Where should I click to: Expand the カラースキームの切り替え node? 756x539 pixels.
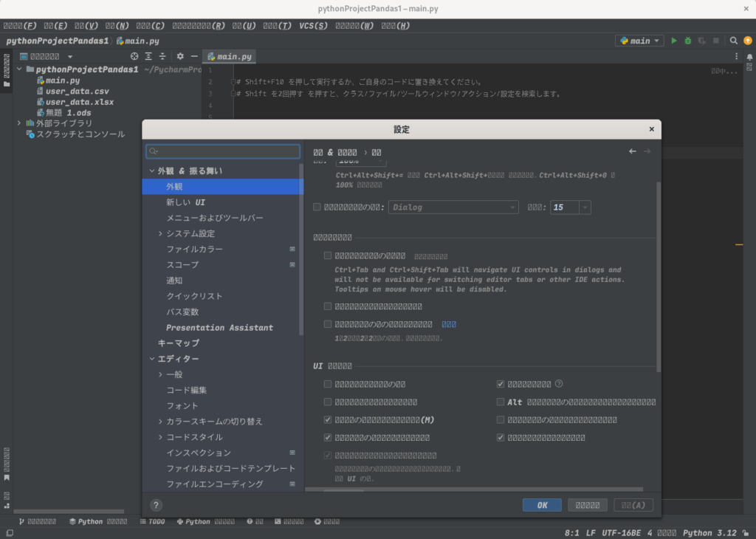pos(160,422)
